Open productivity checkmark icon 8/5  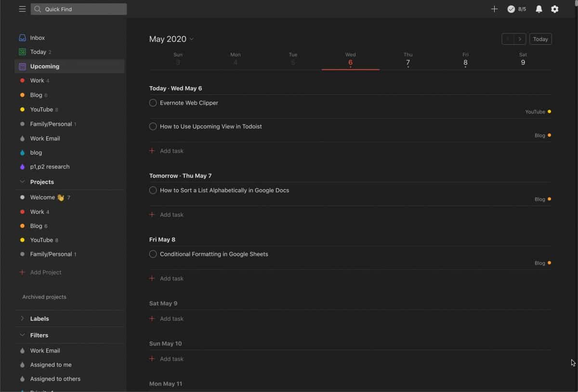[x=517, y=9]
